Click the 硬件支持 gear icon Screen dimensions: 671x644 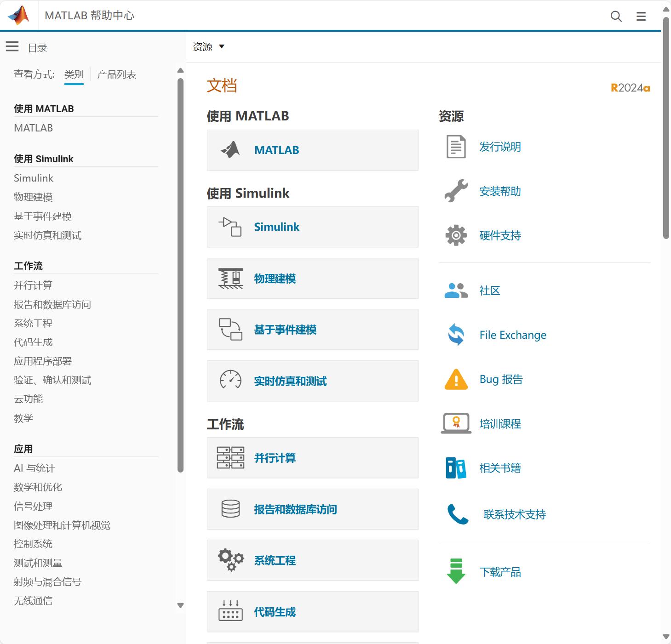(x=456, y=235)
